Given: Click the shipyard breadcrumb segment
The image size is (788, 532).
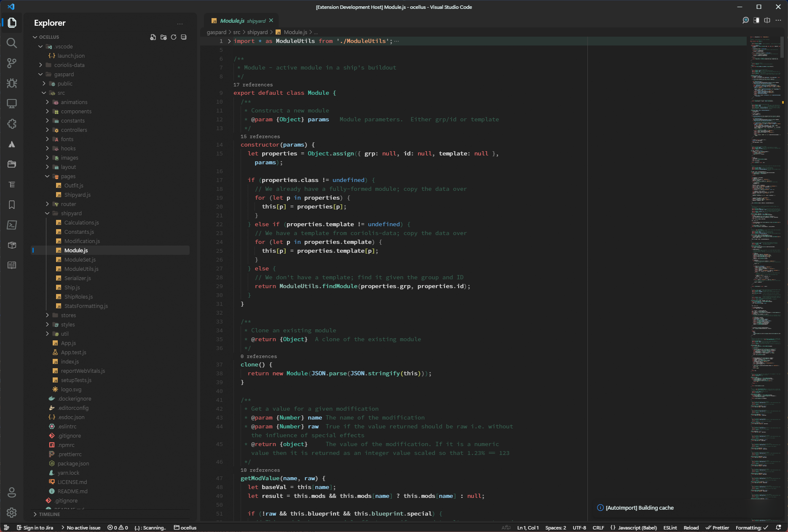Looking at the screenshot, I should 257,32.
